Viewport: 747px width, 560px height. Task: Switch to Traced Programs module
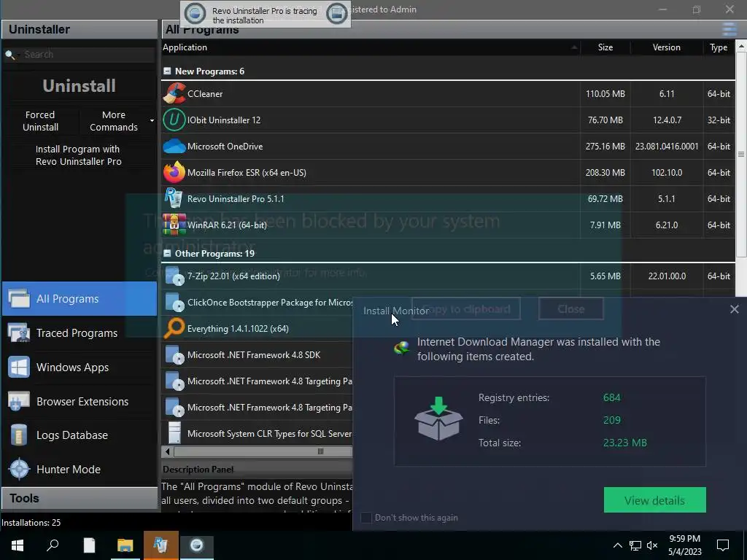[x=80, y=332]
